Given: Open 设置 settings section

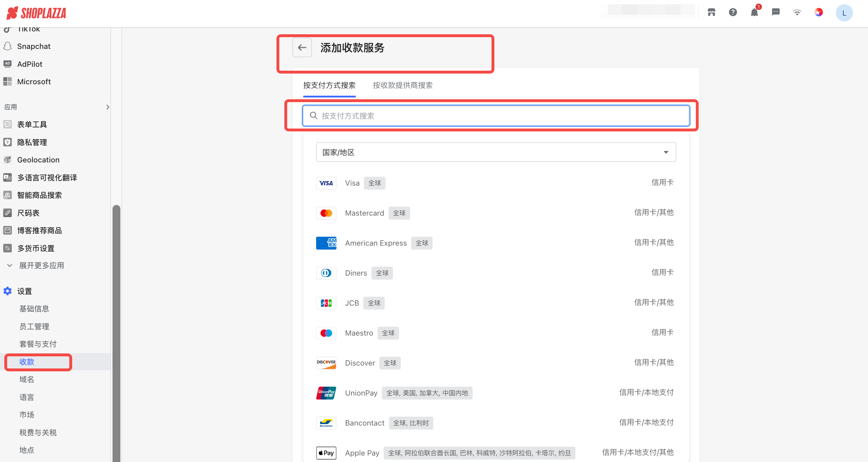Looking at the screenshot, I should tap(24, 291).
